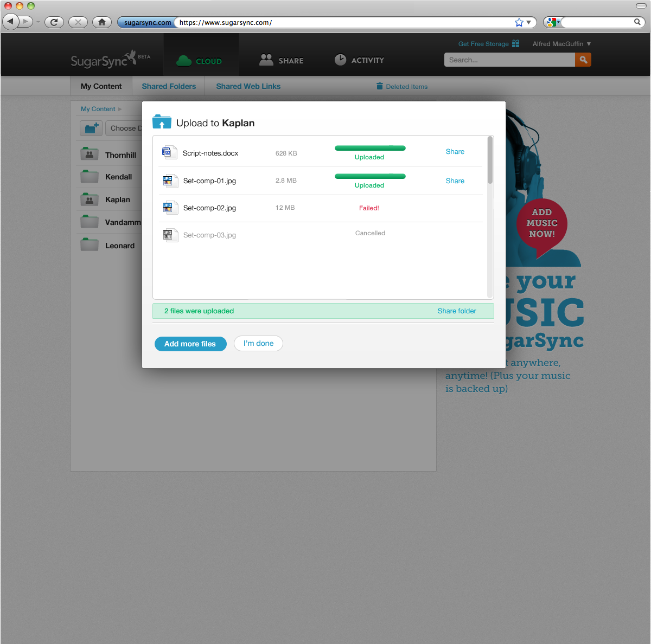Click the Add more files button
Image resolution: width=651 pixels, height=644 pixels.
tap(190, 344)
